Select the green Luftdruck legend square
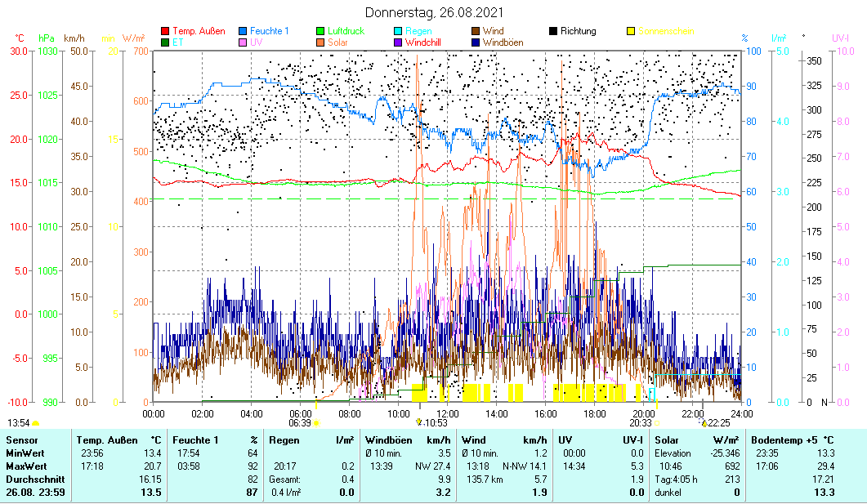The height and width of the screenshot is (504, 867). click(321, 31)
